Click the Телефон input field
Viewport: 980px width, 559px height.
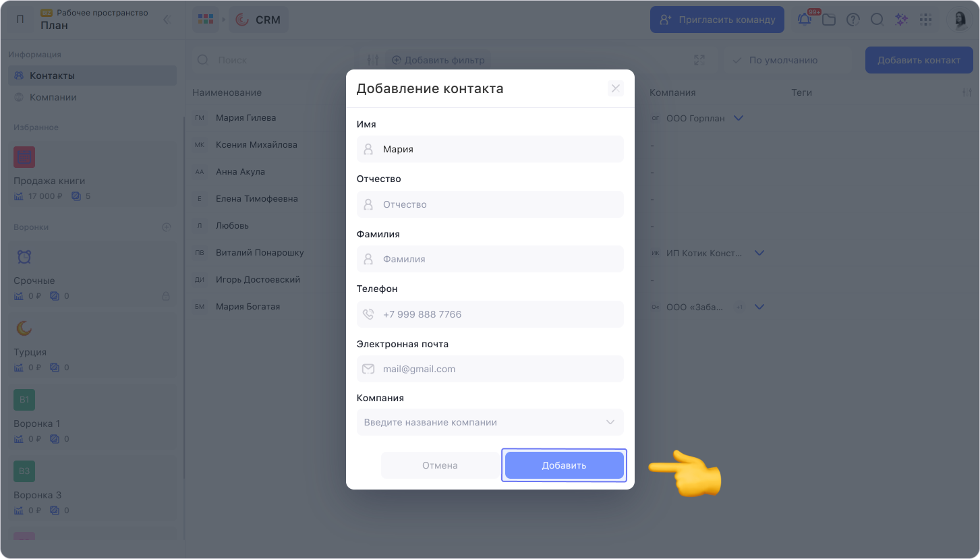click(x=490, y=314)
